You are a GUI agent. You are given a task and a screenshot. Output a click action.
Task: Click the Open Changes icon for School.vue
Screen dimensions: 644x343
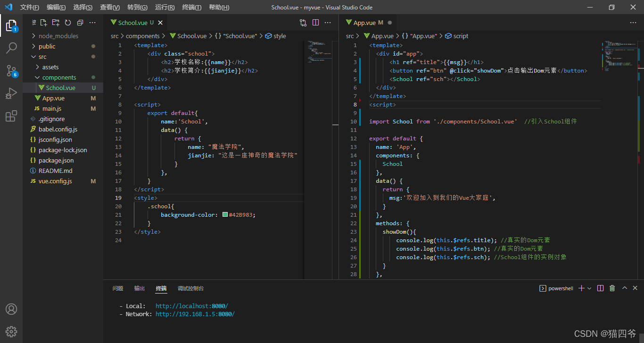(x=303, y=23)
